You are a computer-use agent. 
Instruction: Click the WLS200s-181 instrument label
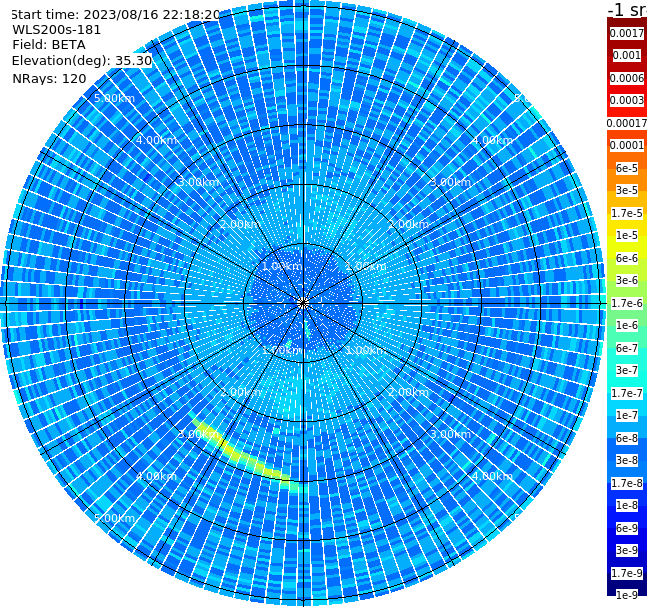[x=57, y=30]
